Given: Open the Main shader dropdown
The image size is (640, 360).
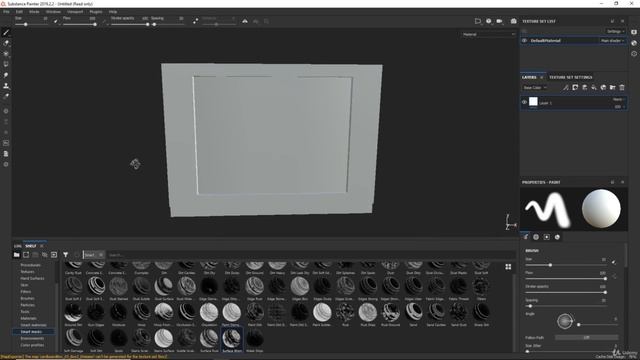Looking at the screenshot, I should point(612,41).
